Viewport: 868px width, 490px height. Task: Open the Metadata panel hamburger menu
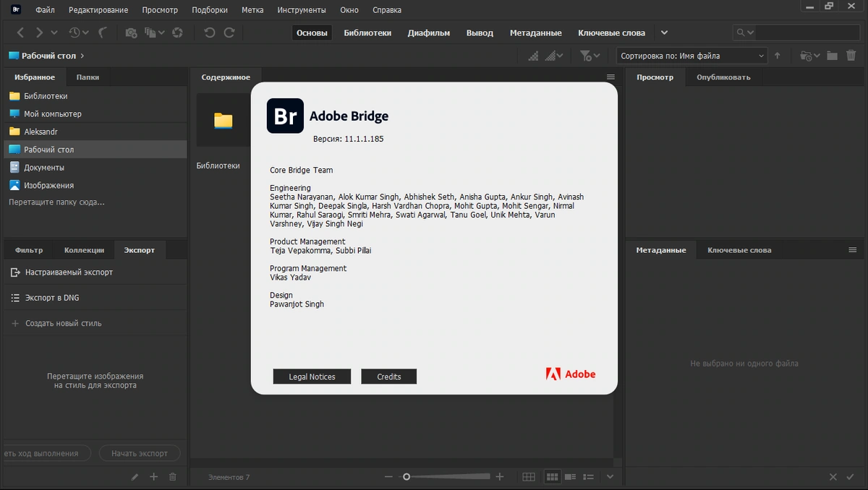click(852, 250)
